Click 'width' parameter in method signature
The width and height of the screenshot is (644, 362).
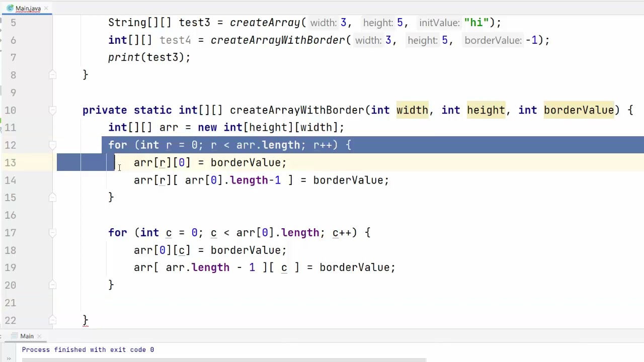tap(412, 110)
